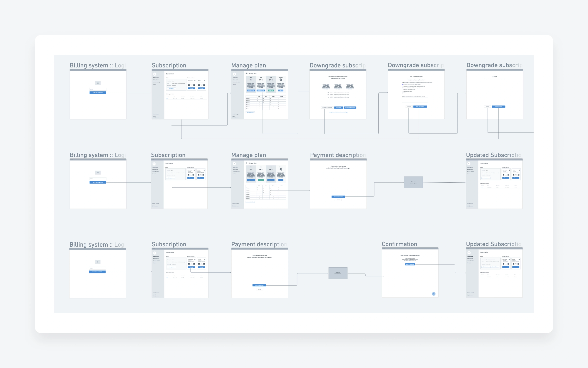Click 'Explore more' in first Downgrade frame
The width and height of the screenshot is (588, 368).
(x=338, y=108)
